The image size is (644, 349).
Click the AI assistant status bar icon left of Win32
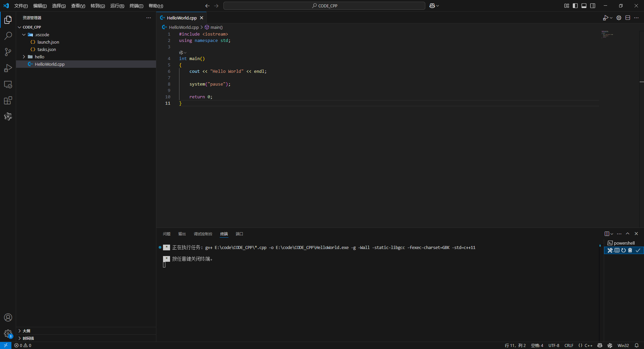tap(610, 345)
